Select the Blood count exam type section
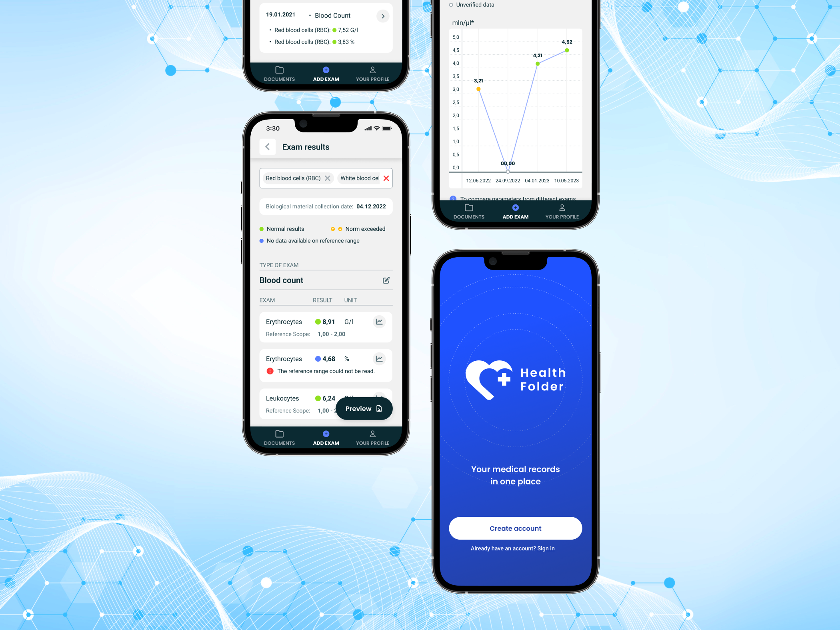This screenshot has height=630, width=840. coord(324,280)
